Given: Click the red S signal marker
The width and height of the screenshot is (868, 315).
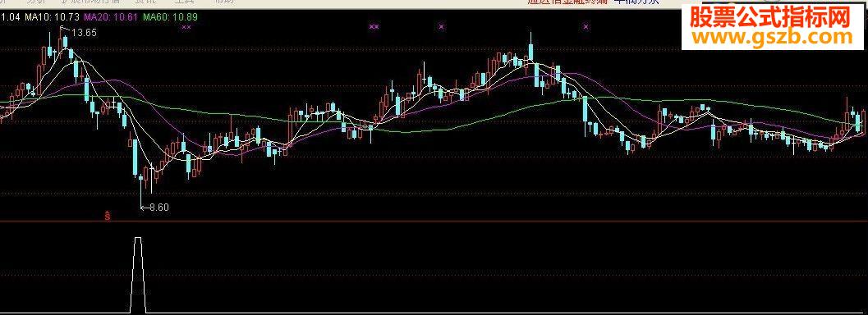Looking at the screenshot, I should tap(108, 217).
